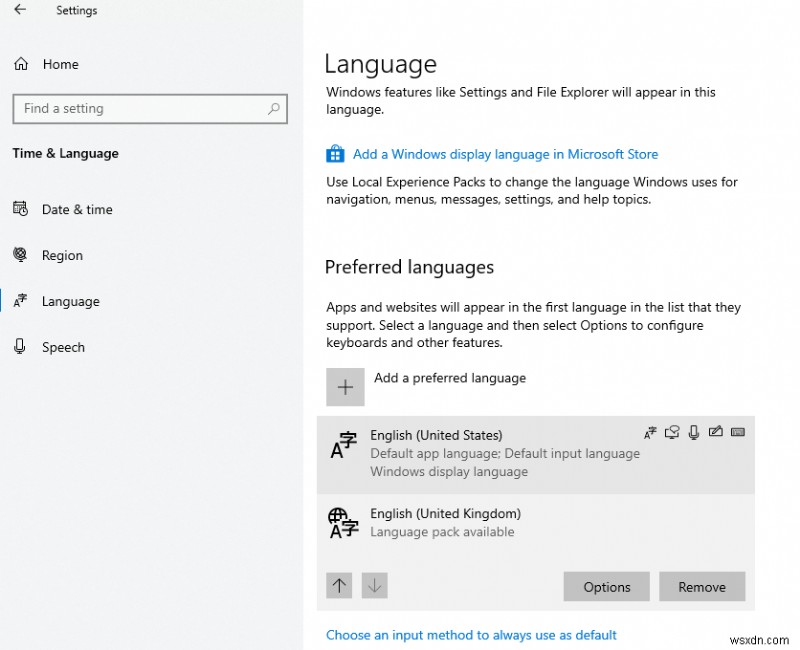Click the Microsoft Store shopping bag icon

tap(335, 153)
